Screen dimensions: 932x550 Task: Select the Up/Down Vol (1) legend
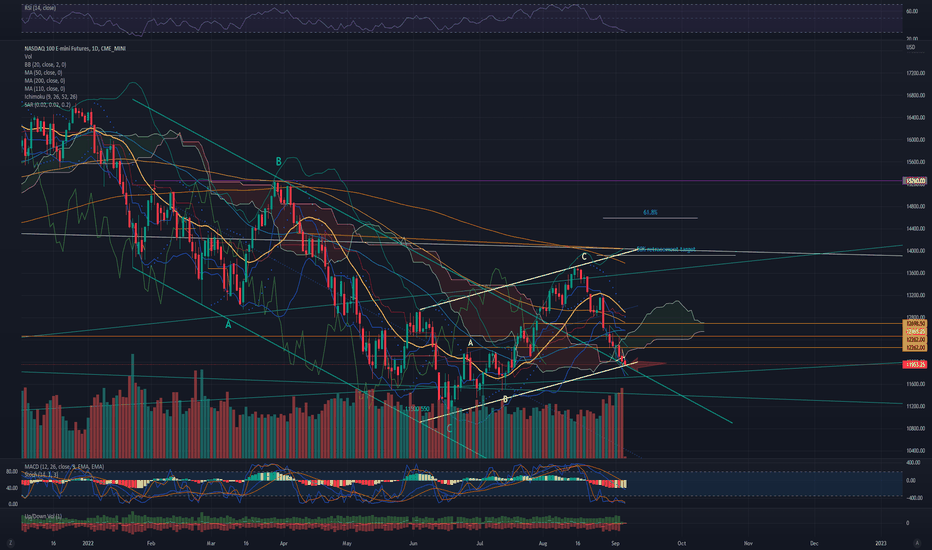click(x=43, y=516)
